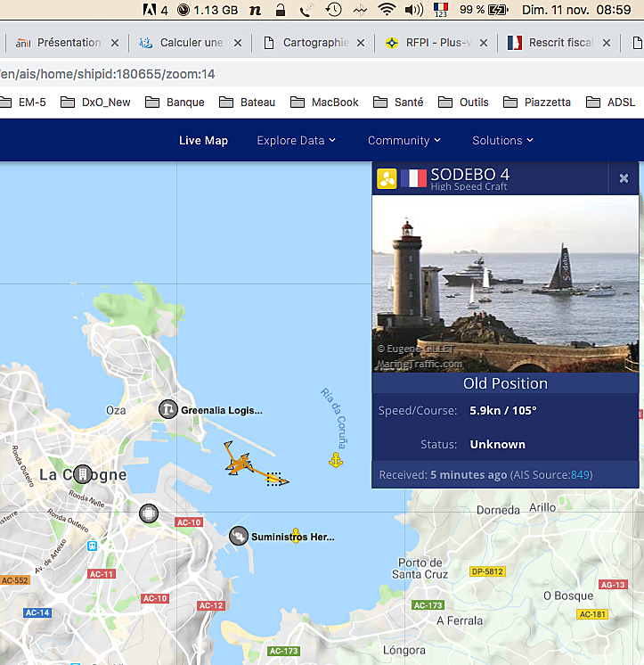Click the Greenalia Logis... label

[x=222, y=410]
